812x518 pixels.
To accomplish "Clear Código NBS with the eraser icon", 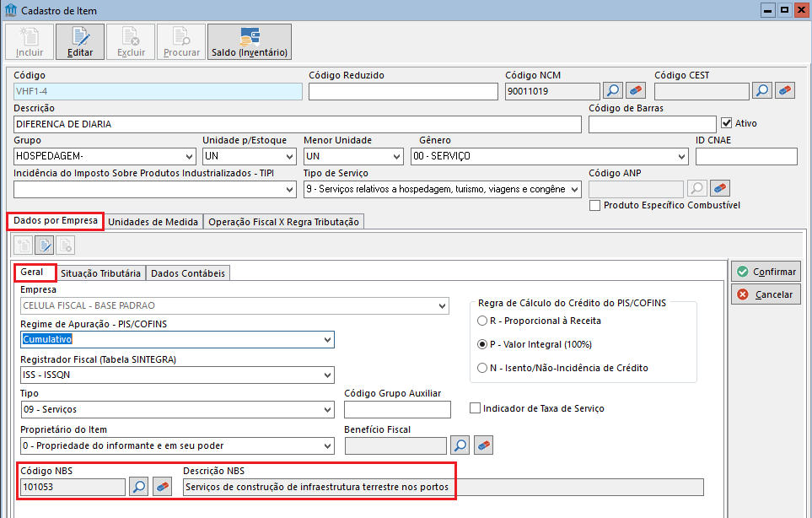I will (162, 487).
